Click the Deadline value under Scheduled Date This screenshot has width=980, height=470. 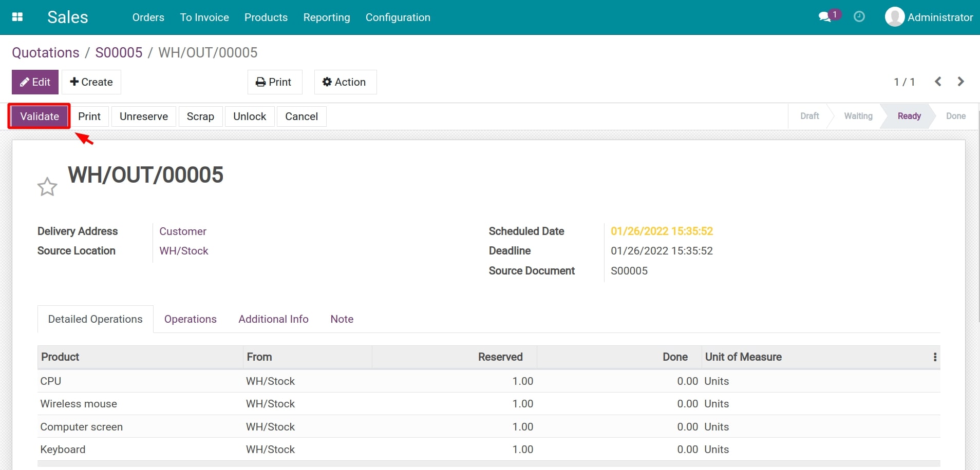[662, 251]
